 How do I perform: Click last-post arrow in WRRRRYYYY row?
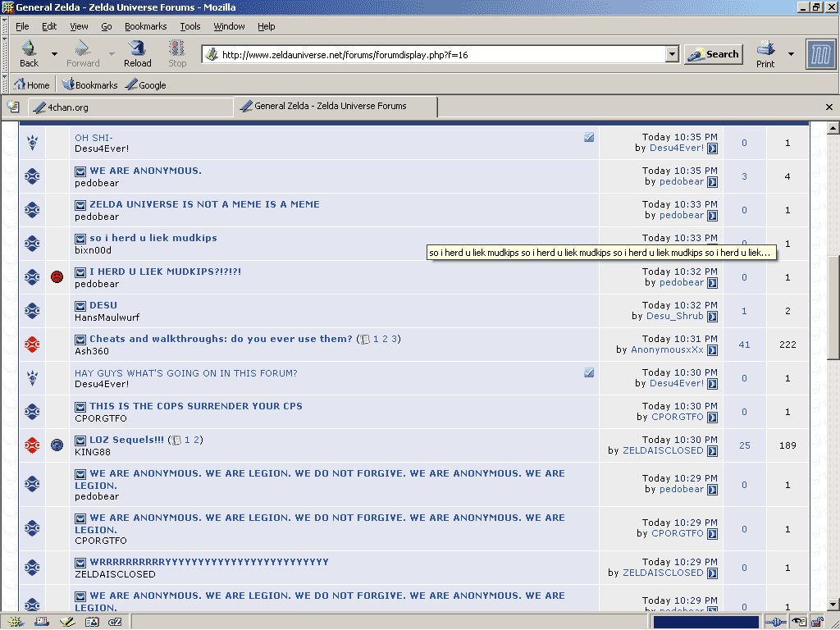point(713,573)
